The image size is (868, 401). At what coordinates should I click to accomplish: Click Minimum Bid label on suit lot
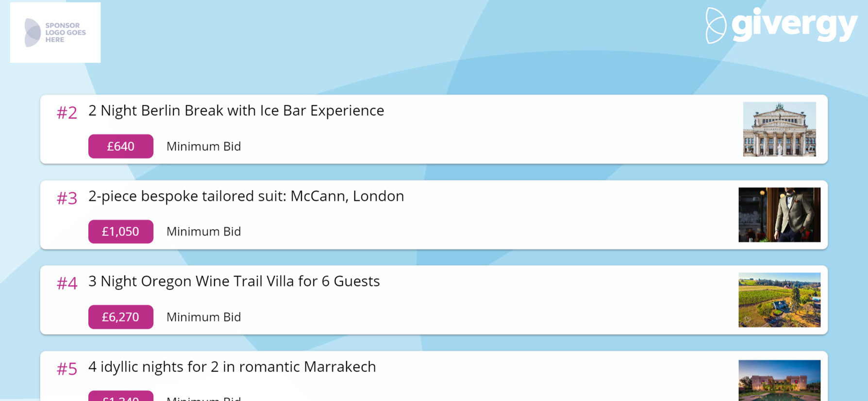click(x=203, y=232)
